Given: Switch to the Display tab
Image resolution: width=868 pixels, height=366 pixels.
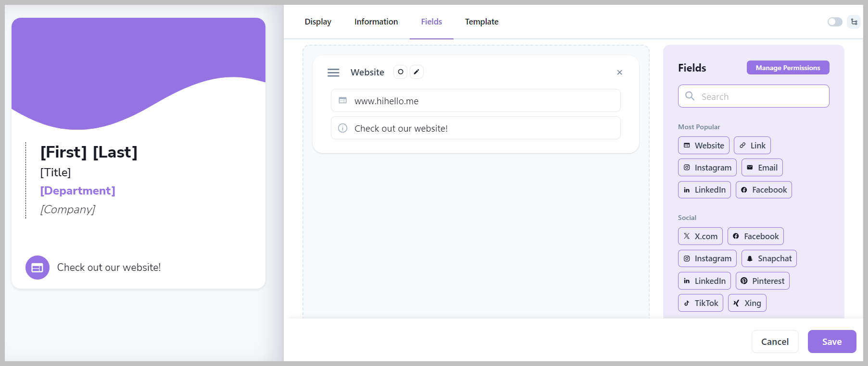Looking at the screenshot, I should (318, 22).
